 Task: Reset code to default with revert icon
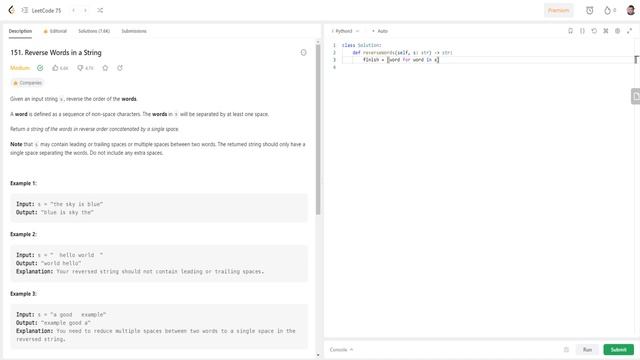pyautogui.click(x=594, y=31)
